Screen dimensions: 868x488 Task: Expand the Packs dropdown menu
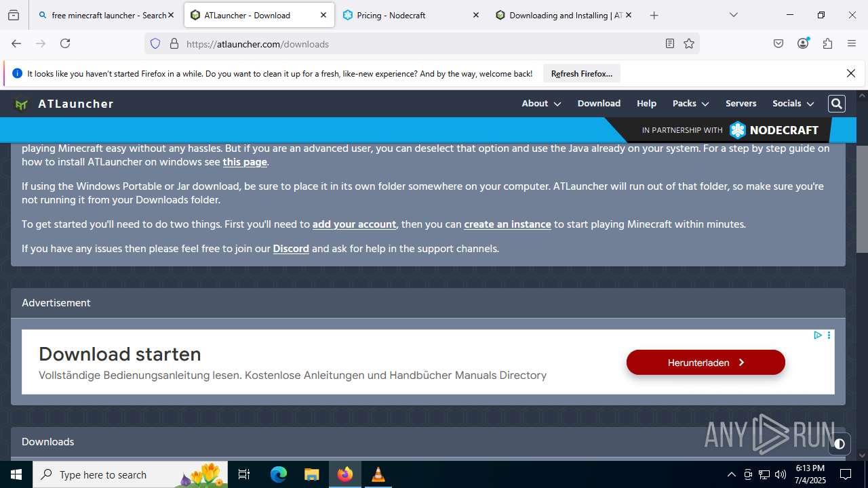click(690, 104)
